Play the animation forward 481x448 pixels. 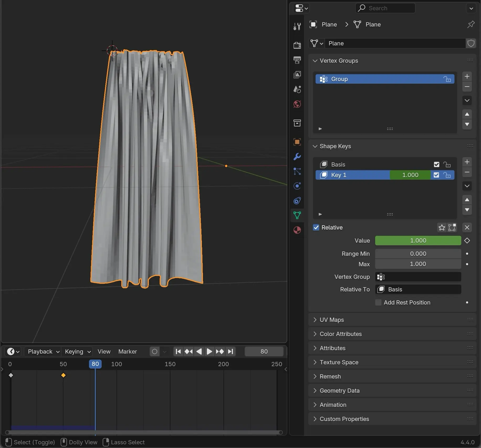click(x=209, y=351)
